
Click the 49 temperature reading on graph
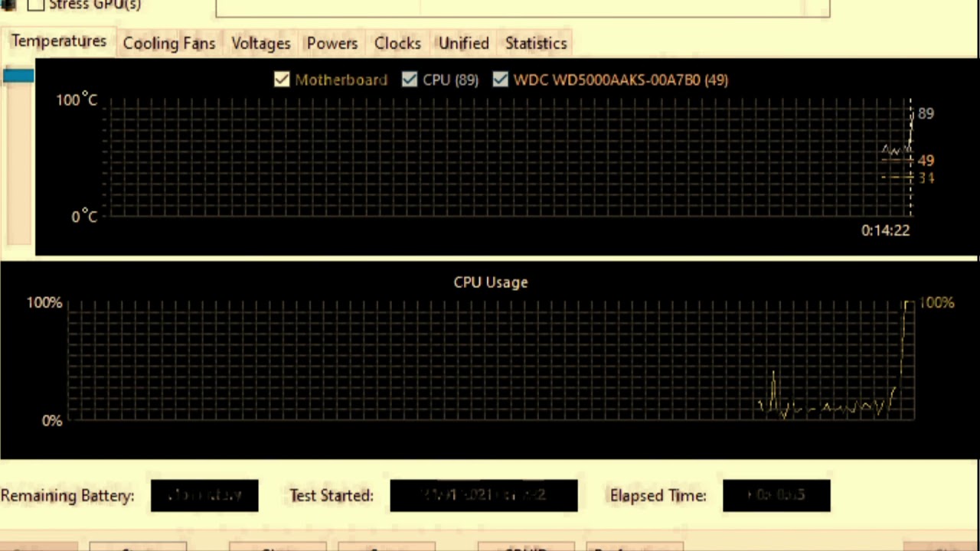(926, 161)
